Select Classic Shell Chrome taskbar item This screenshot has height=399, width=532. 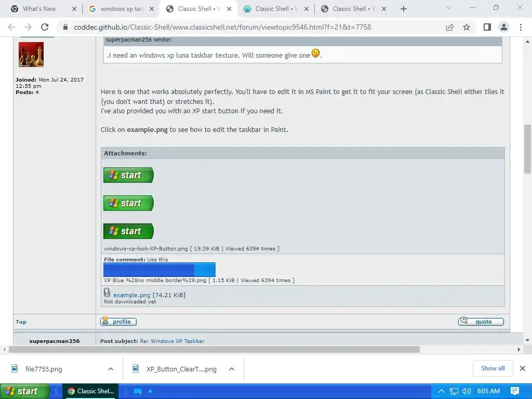(x=90, y=391)
